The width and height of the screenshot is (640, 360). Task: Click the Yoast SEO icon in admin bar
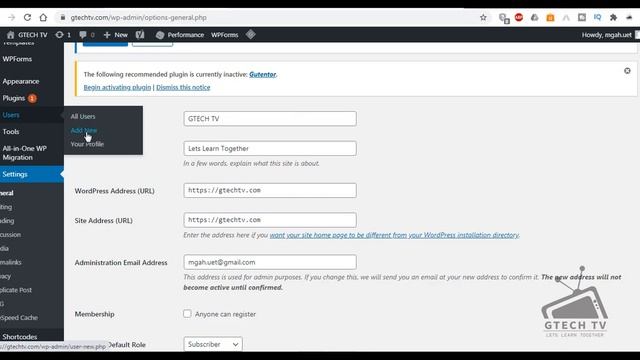140,35
